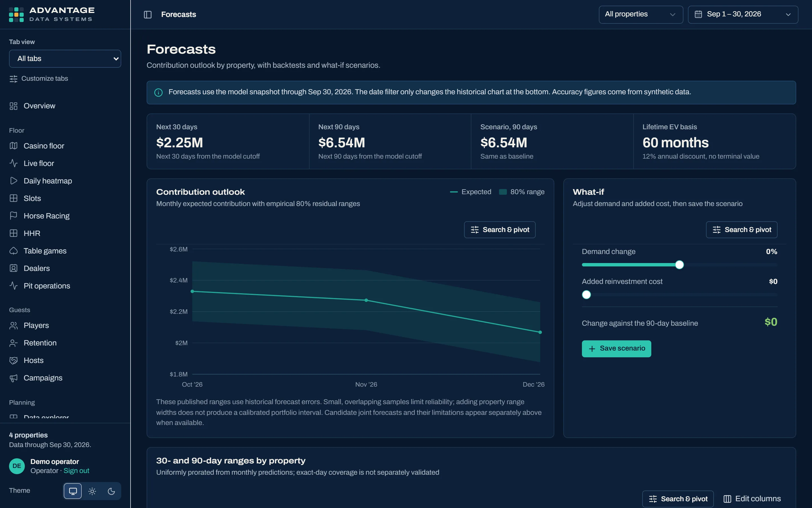Click the 4 properties status text
This screenshot has height=508, width=812.
click(28, 435)
